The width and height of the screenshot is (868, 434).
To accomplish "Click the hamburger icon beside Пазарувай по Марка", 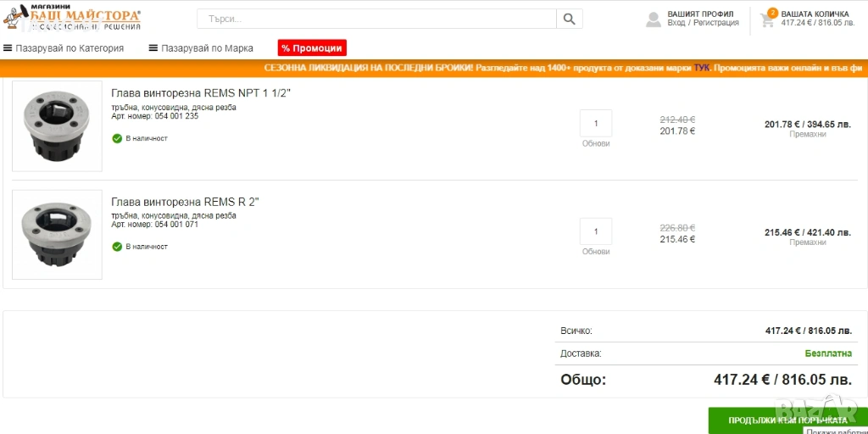I will point(153,48).
